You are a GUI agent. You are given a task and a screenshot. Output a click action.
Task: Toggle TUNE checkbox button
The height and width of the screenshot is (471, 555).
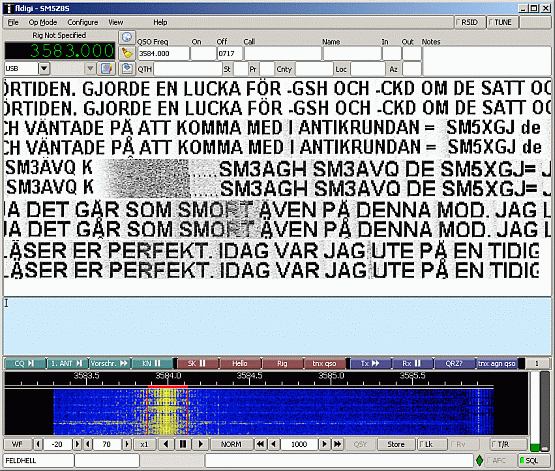tap(502, 22)
